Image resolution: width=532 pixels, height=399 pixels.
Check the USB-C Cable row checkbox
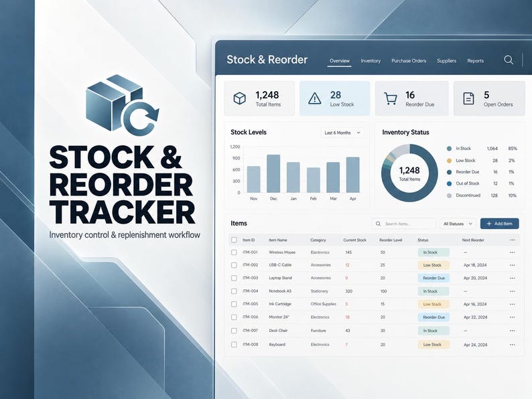(x=234, y=265)
